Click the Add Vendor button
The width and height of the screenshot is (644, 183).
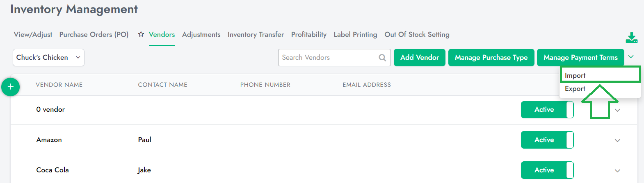pyautogui.click(x=420, y=58)
